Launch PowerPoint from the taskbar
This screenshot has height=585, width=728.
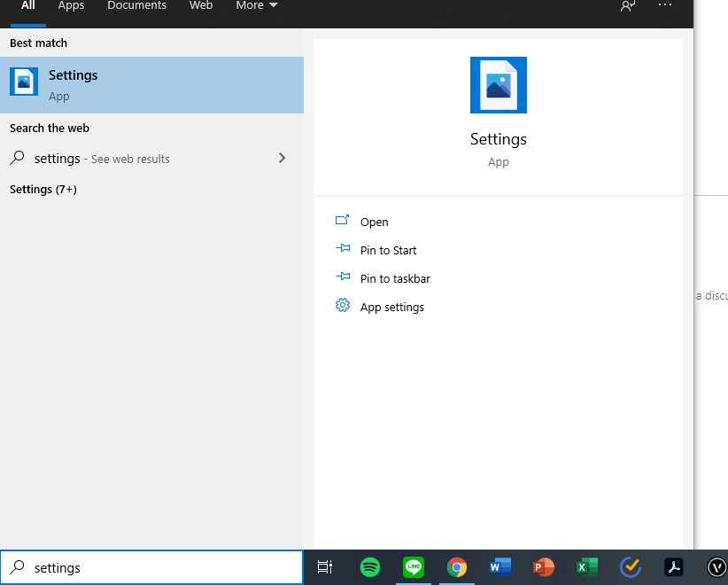click(x=543, y=567)
